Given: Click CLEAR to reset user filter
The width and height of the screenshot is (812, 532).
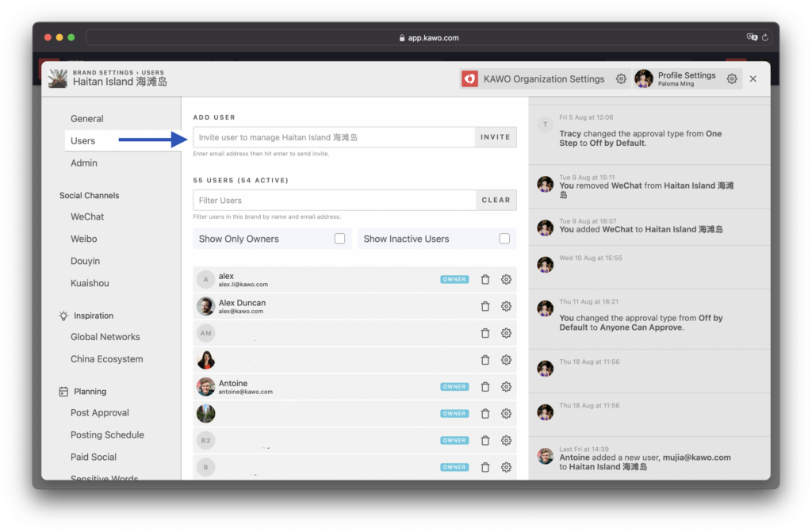Looking at the screenshot, I should (496, 200).
